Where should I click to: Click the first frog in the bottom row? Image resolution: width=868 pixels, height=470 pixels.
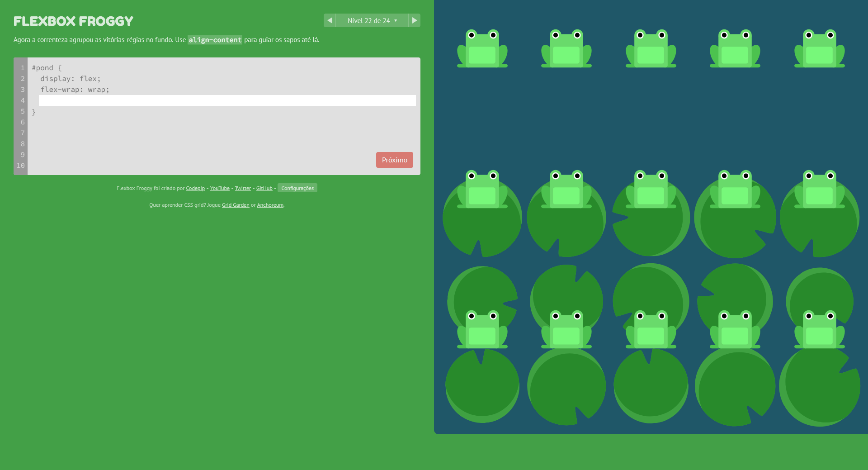tap(482, 329)
